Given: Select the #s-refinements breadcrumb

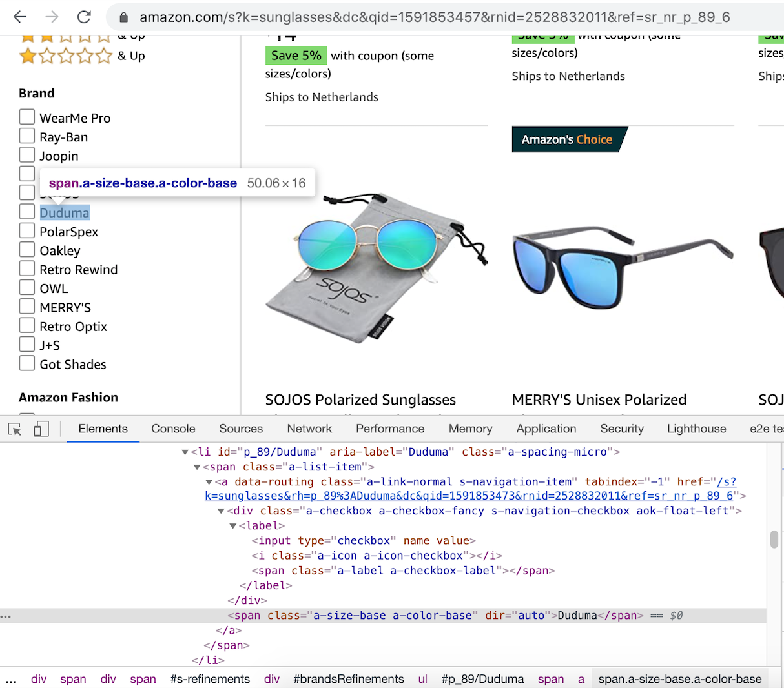Looking at the screenshot, I should 210,679.
